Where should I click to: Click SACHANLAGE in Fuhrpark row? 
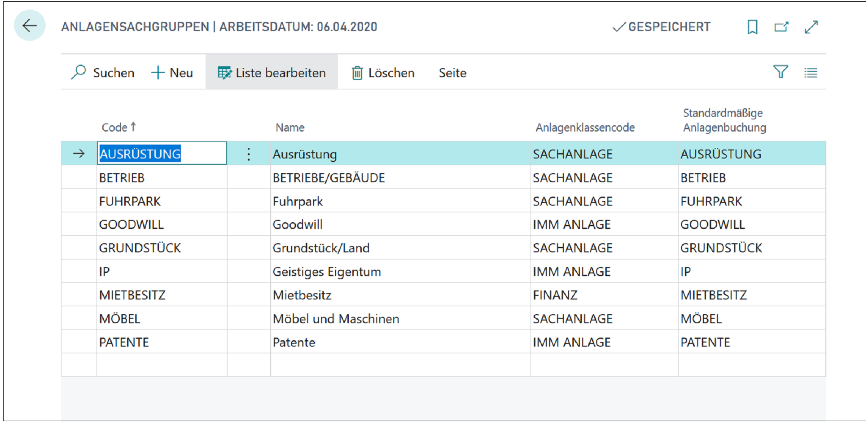(604, 201)
